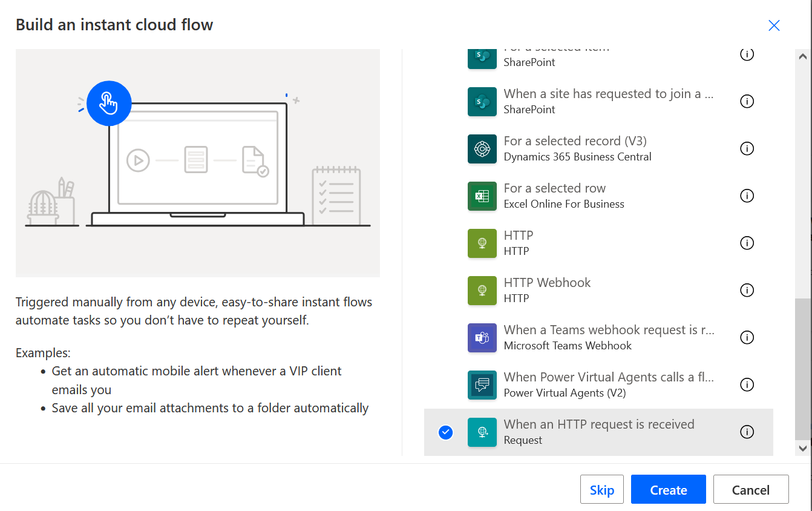Click the Power Virtual Agents icon
This screenshot has height=511, width=812.
(482, 385)
